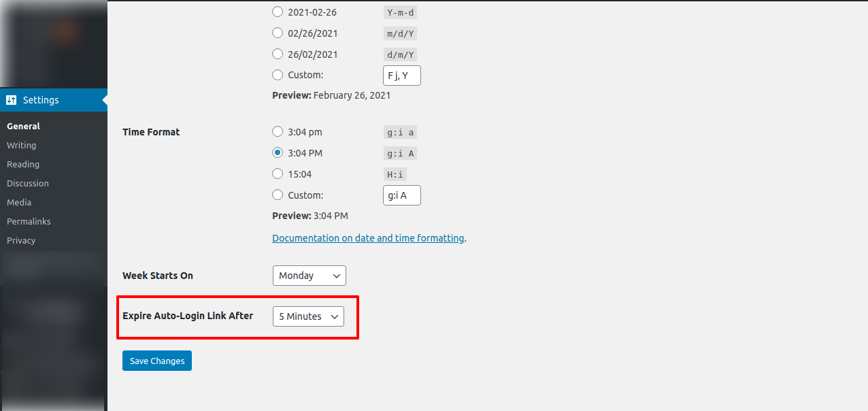The width and height of the screenshot is (868, 411).
Task: Open the Media settings page
Action: click(18, 202)
